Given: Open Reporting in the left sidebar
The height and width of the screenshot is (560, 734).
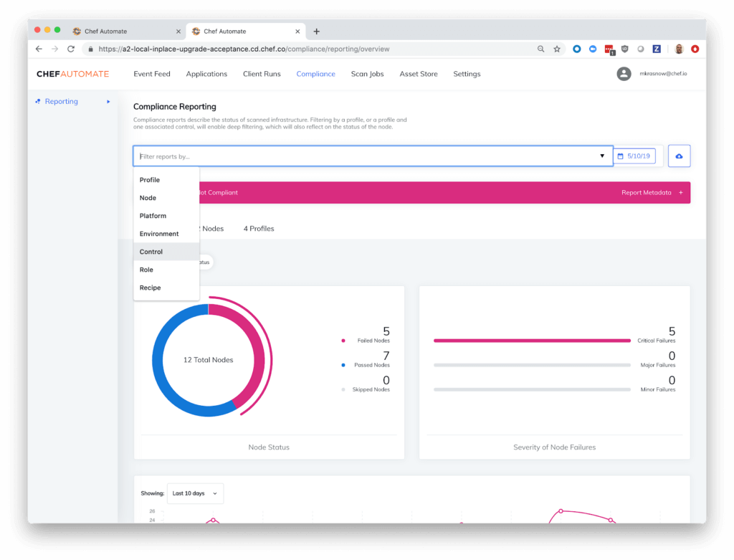Looking at the screenshot, I should tap(62, 102).
